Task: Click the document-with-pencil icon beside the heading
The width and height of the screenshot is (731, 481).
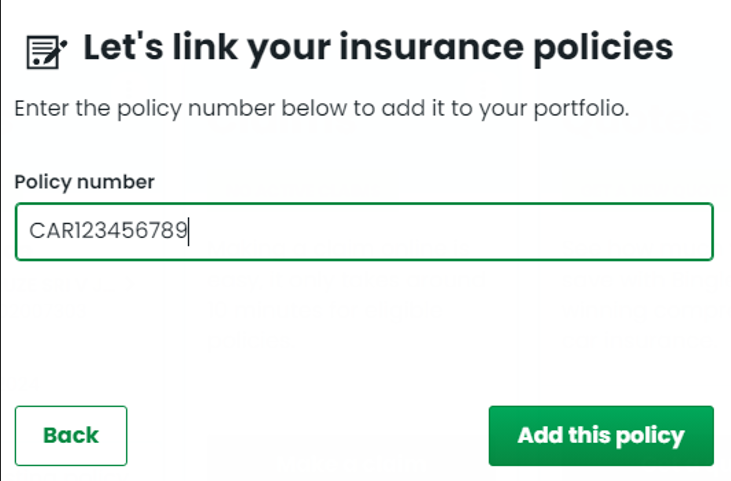Action: (x=46, y=52)
